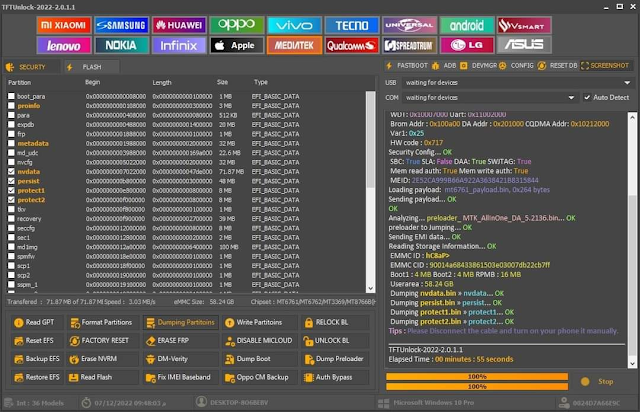Click Format Partitions button
This screenshot has height=412, width=640.
[103, 323]
